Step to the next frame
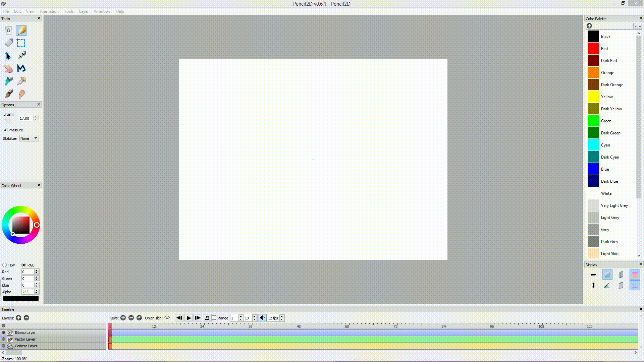Screen dimensions: 644x362 (198, 318)
